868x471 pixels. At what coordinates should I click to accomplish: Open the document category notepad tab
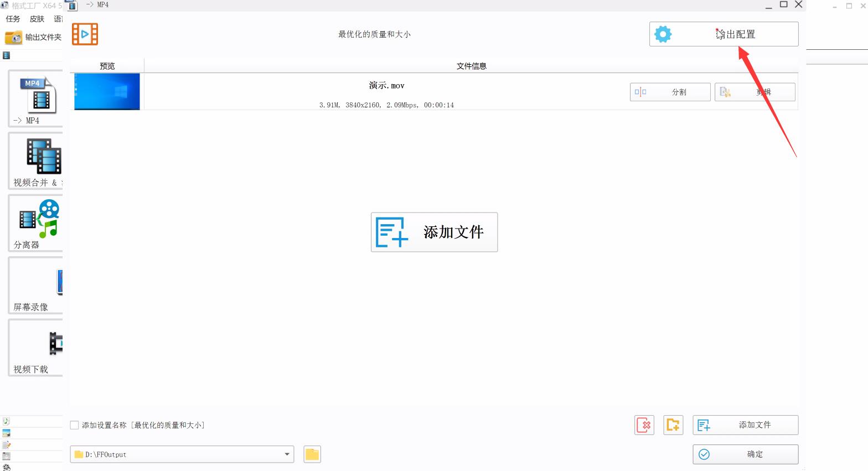pyautogui.click(x=6, y=445)
